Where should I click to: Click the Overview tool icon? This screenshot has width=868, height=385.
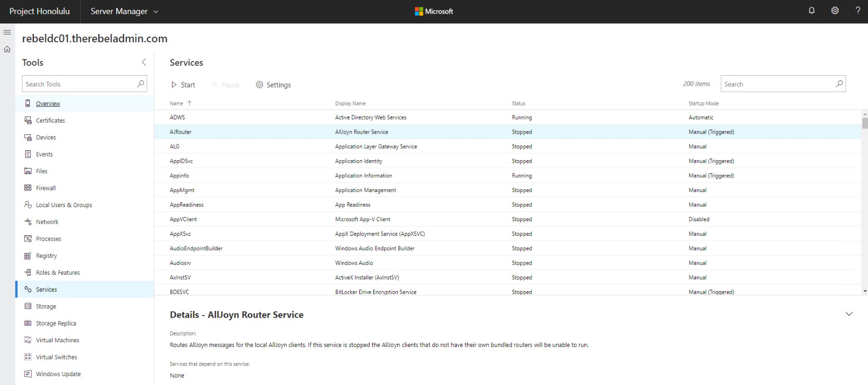pos(28,103)
